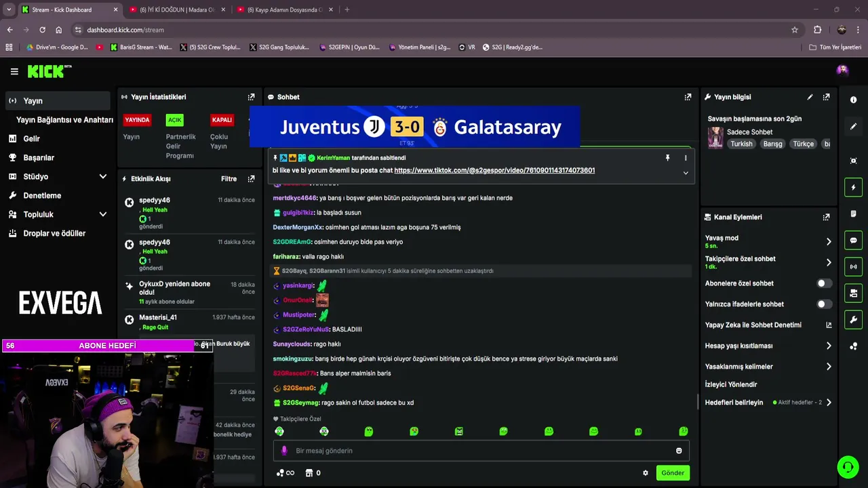Open the hamburger menu beside the Kick logo

click(14, 71)
